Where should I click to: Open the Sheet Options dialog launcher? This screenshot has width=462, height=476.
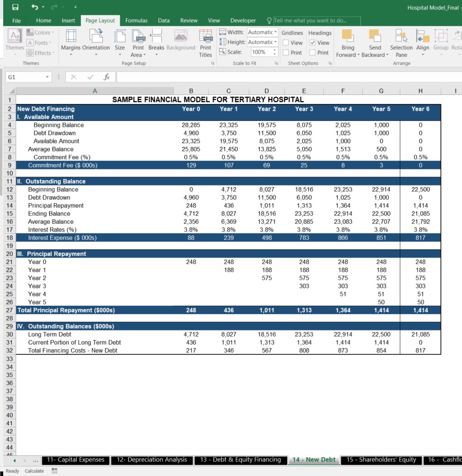(330, 63)
